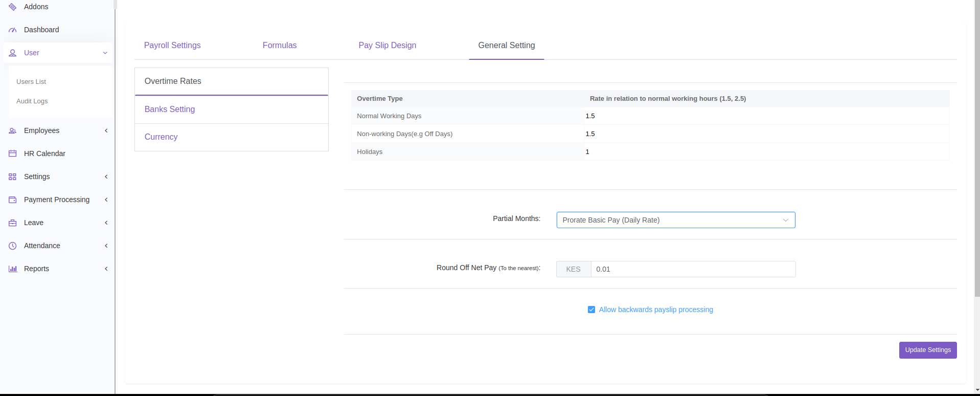
Task: Collapse the User menu chevron
Action: pos(105,53)
